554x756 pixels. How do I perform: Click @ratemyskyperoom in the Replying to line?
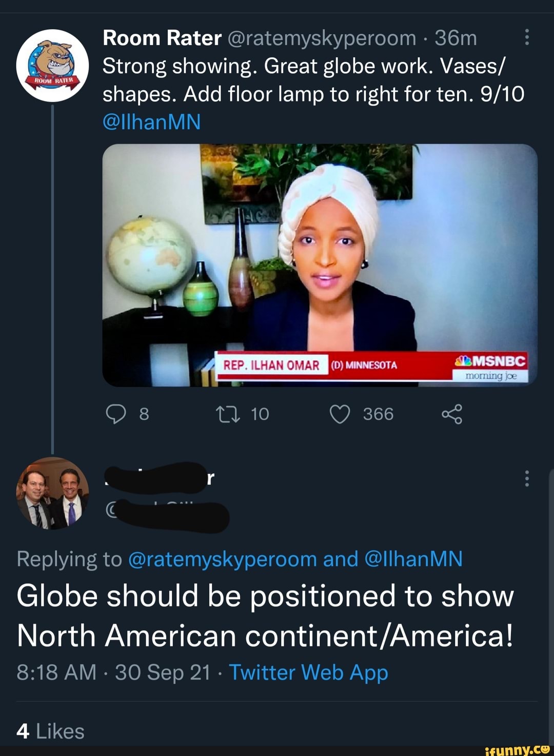pyautogui.click(x=222, y=559)
